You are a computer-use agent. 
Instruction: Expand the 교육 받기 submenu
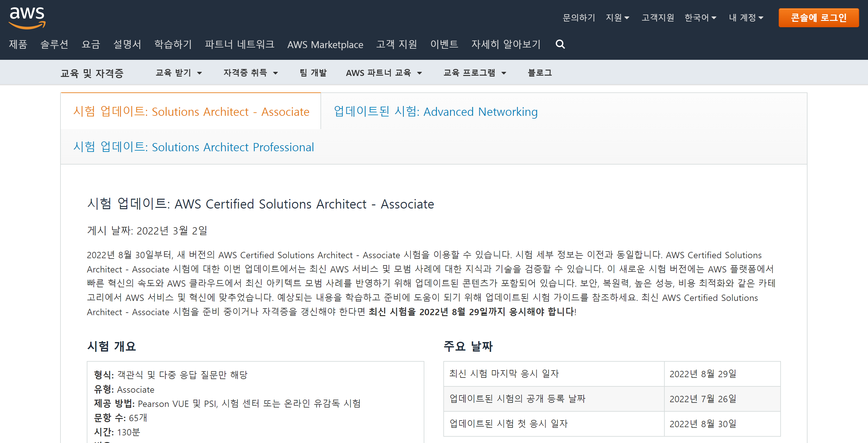tap(179, 73)
